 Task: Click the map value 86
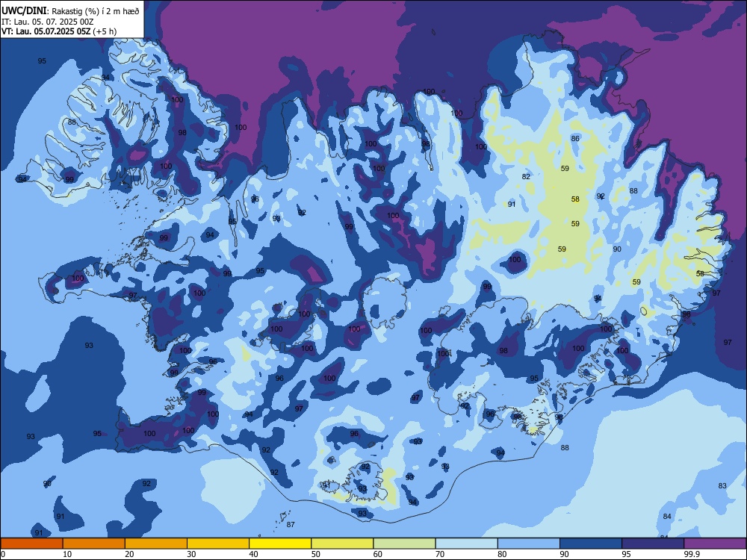click(575, 139)
